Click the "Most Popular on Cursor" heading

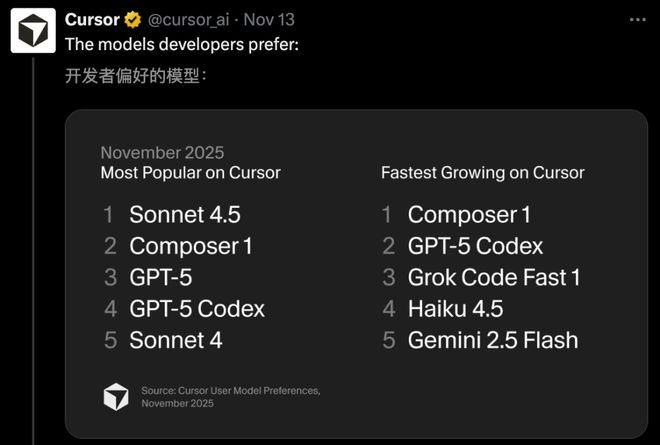click(190, 172)
